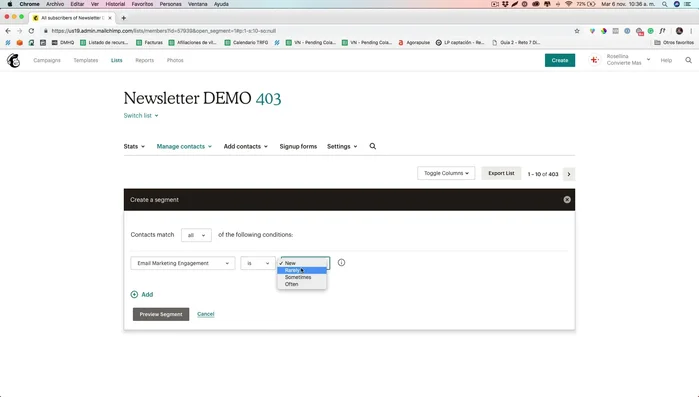Go to Lists in top navigation
This screenshot has height=397, width=699.
tap(116, 60)
